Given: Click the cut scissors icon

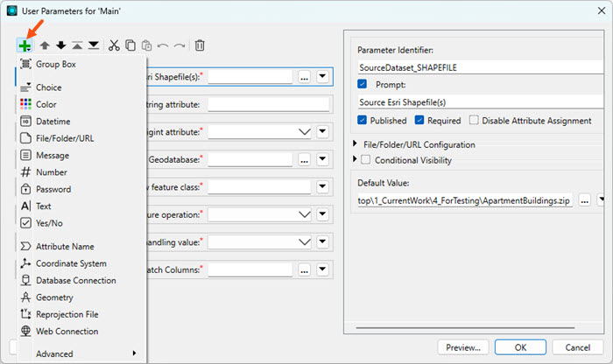Looking at the screenshot, I should click(114, 45).
